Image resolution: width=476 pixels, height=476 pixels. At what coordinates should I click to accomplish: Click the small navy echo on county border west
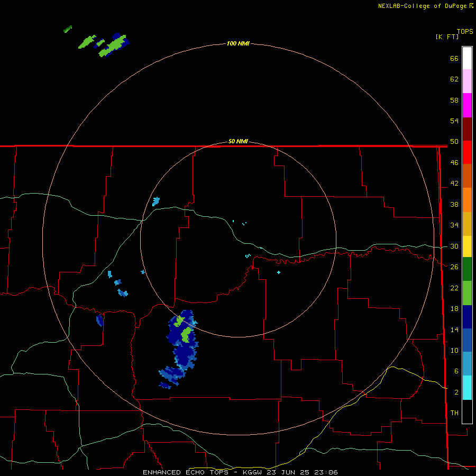coord(100,321)
